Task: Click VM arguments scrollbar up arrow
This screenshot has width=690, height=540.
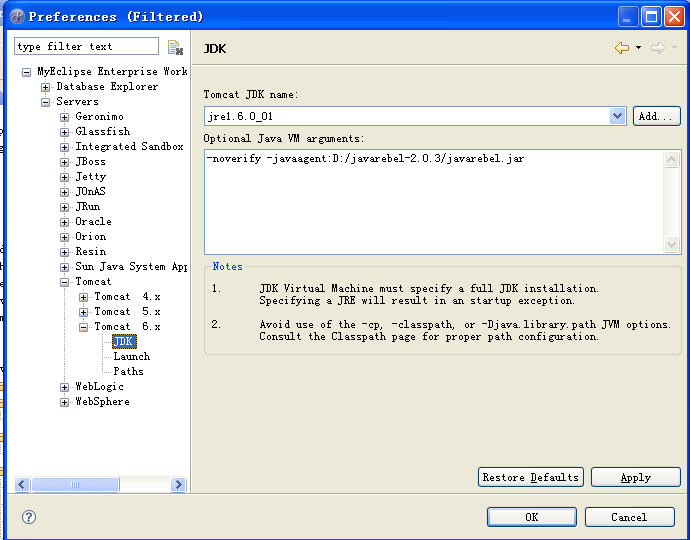Action: pyautogui.click(x=672, y=159)
